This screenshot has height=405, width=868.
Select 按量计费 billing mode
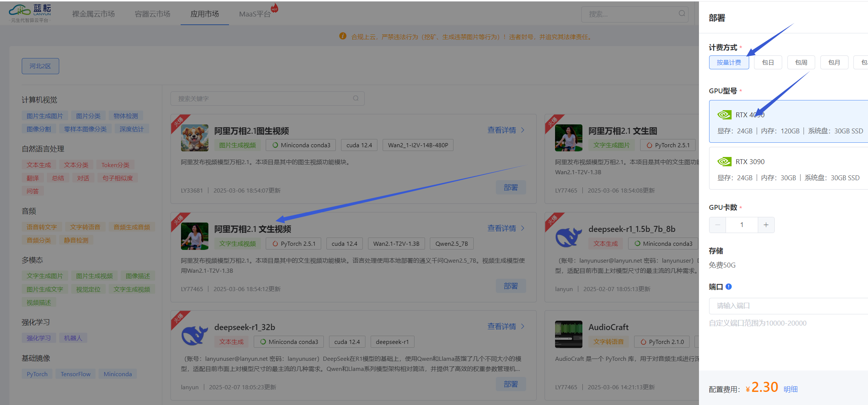point(729,63)
